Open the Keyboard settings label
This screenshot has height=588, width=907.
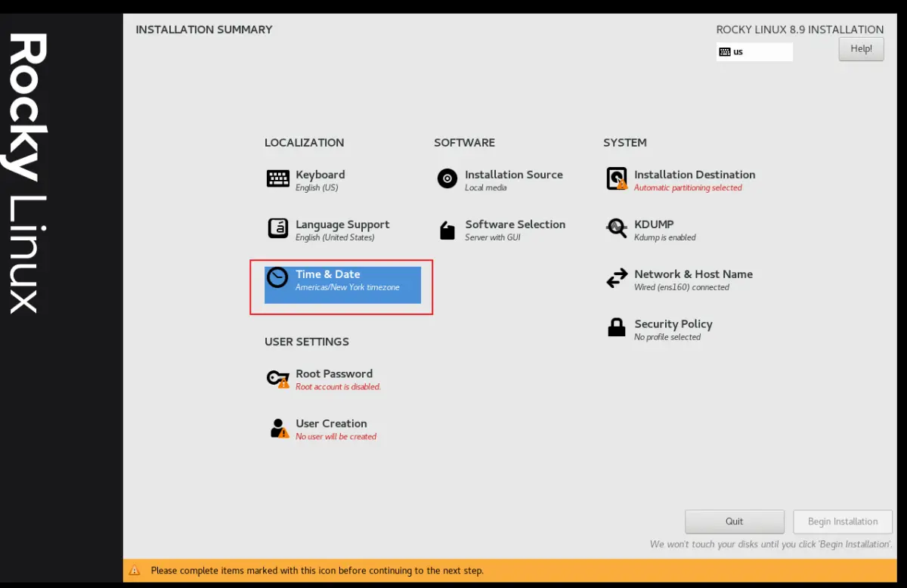click(x=320, y=175)
